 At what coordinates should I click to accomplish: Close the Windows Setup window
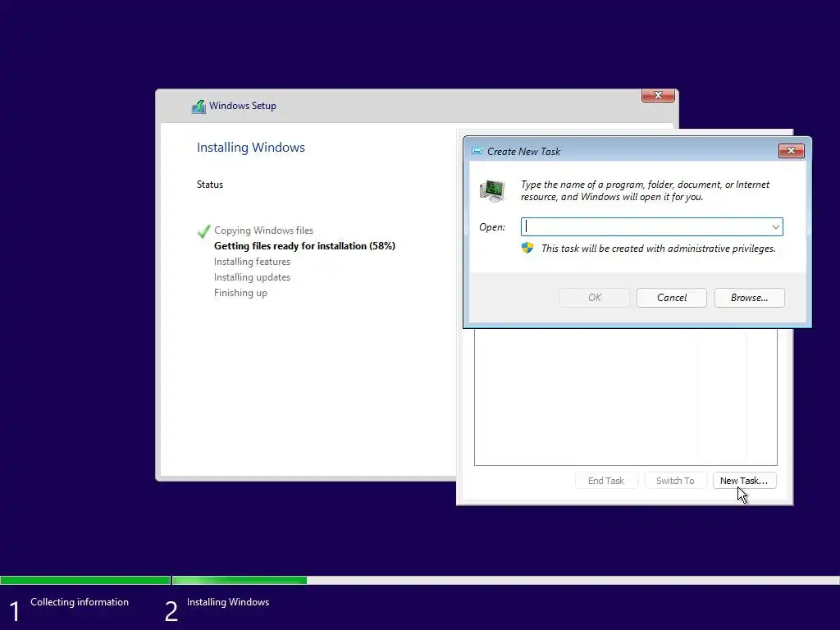(x=658, y=95)
